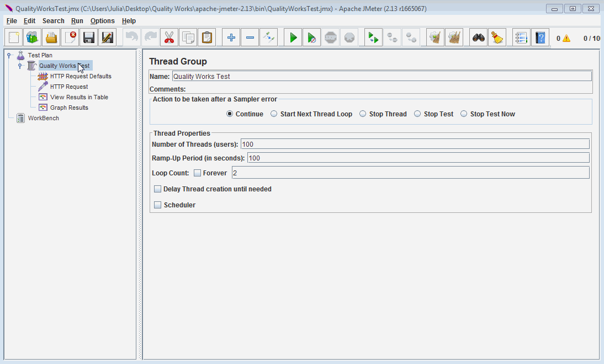Image resolution: width=604 pixels, height=364 pixels.
Task: Open the Run menu
Action: click(77, 21)
